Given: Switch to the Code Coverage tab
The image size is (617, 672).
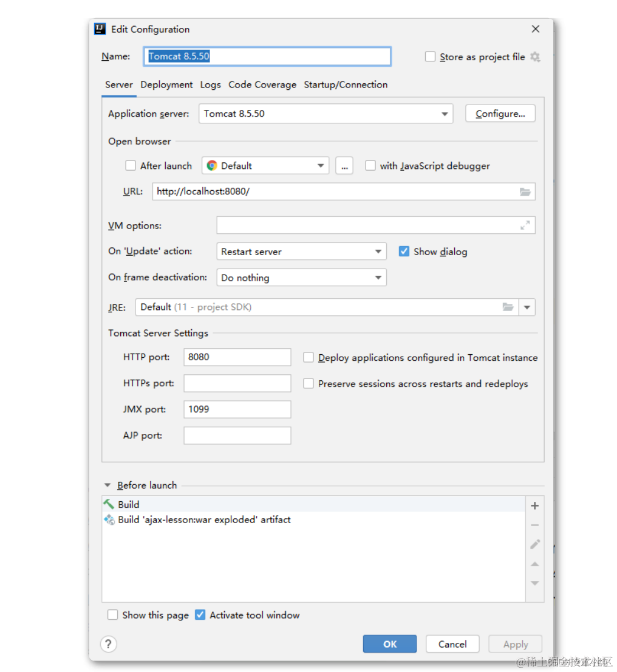Looking at the screenshot, I should (262, 84).
